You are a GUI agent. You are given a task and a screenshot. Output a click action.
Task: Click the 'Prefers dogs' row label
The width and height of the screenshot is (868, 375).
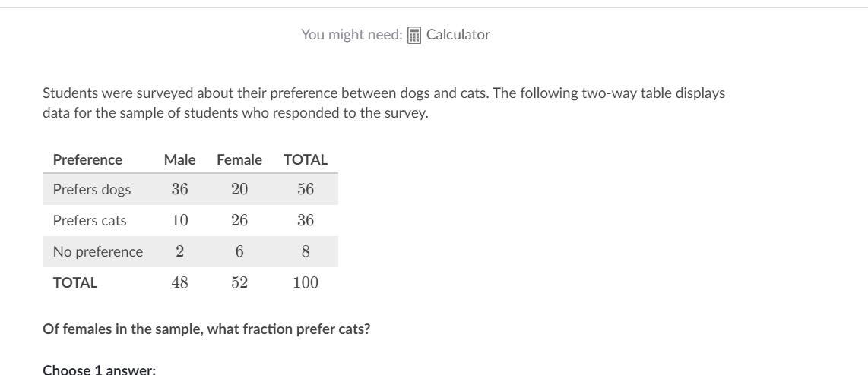pos(92,190)
